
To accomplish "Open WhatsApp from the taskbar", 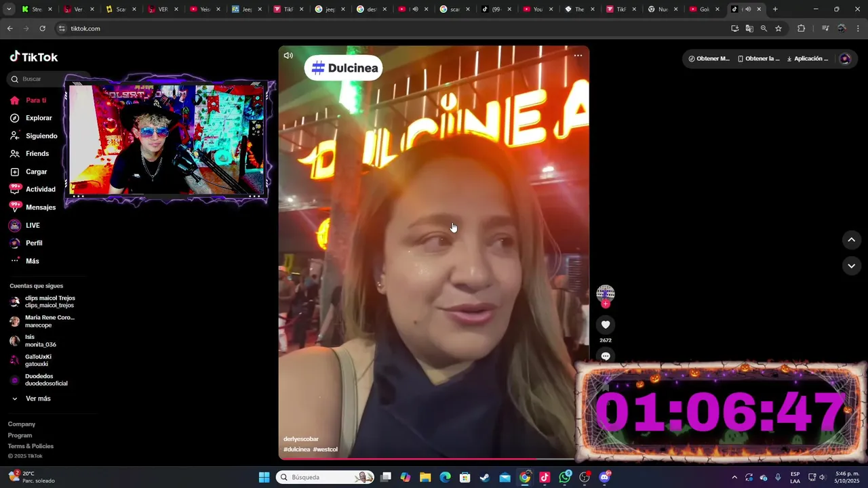I will pos(565,477).
